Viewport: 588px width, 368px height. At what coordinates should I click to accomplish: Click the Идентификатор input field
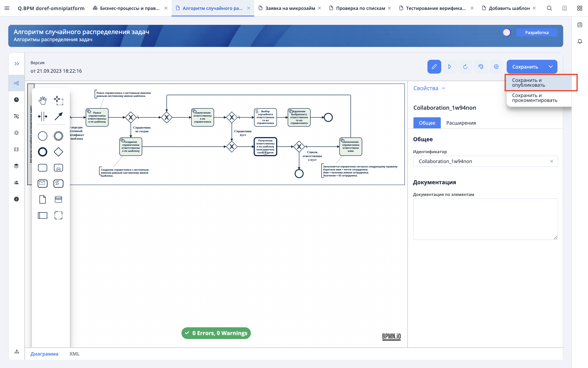click(x=485, y=161)
